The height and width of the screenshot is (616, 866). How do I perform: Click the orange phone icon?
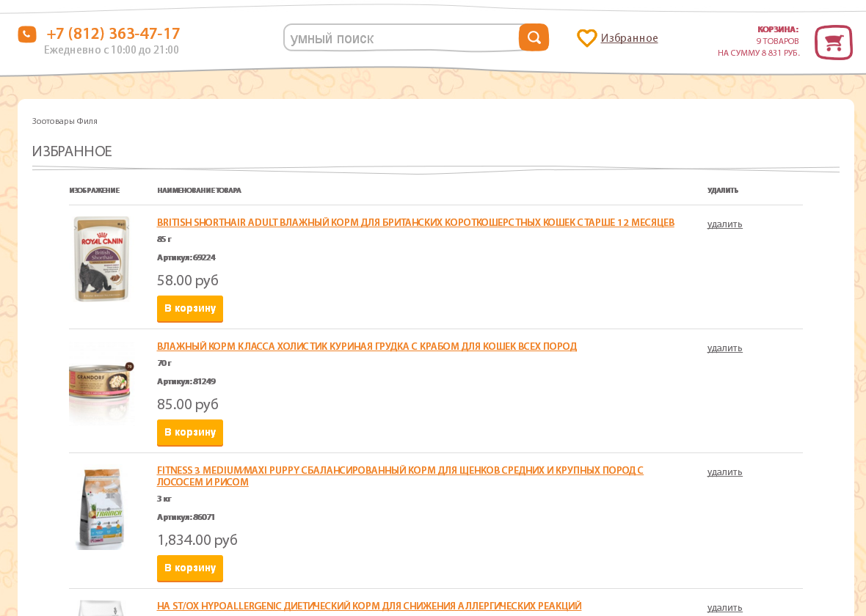pos(27,34)
